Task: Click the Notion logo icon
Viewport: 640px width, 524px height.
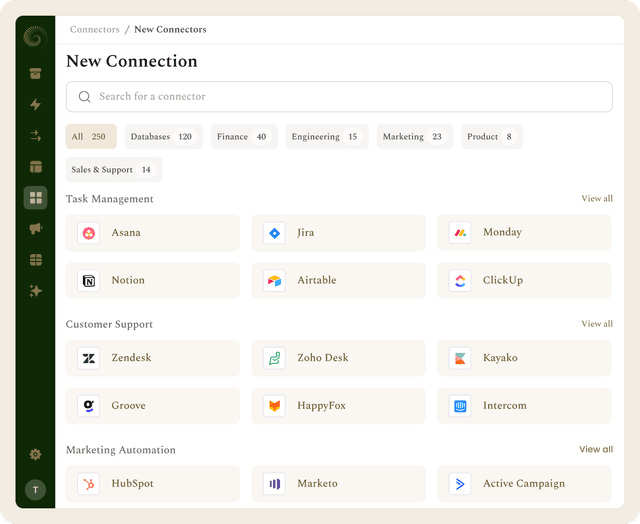Action: point(89,281)
